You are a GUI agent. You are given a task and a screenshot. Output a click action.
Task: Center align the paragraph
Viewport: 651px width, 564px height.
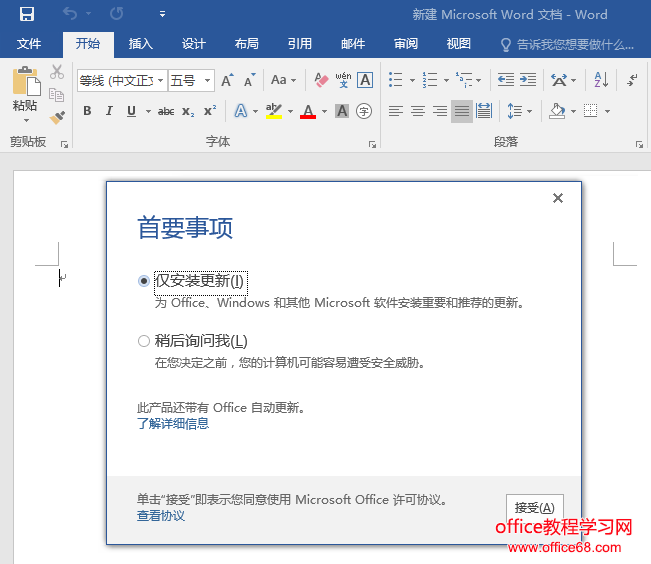click(x=418, y=111)
